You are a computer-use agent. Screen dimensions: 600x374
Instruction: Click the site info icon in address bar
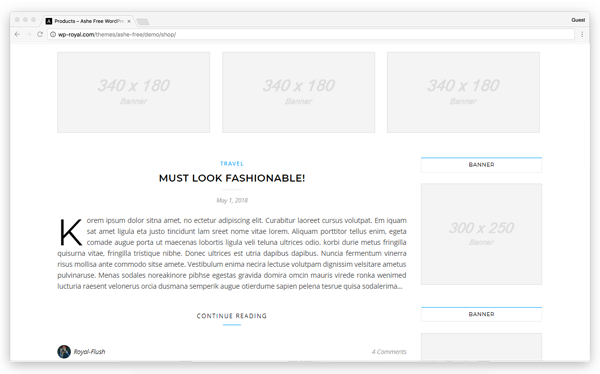[53, 34]
